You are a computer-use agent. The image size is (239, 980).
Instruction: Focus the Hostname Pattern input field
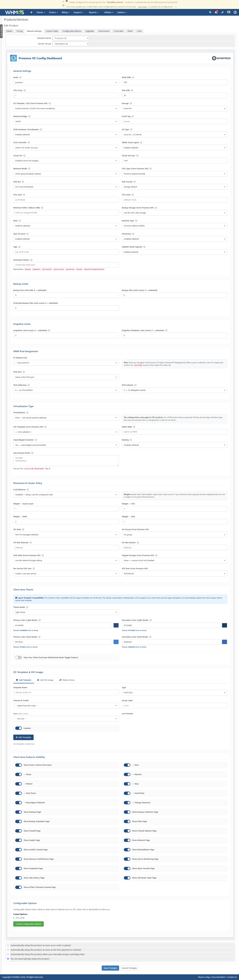tap(66, 265)
